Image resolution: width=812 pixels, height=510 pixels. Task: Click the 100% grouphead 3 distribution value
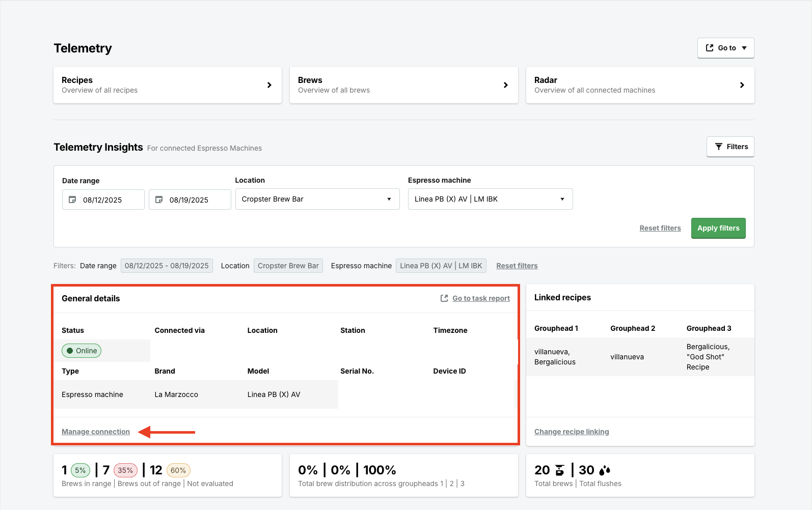click(x=380, y=470)
